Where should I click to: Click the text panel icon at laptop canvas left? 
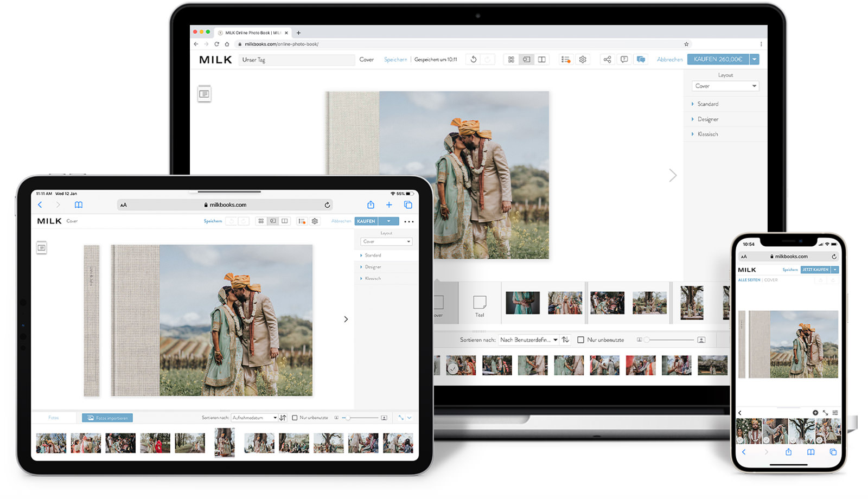click(x=204, y=94)
